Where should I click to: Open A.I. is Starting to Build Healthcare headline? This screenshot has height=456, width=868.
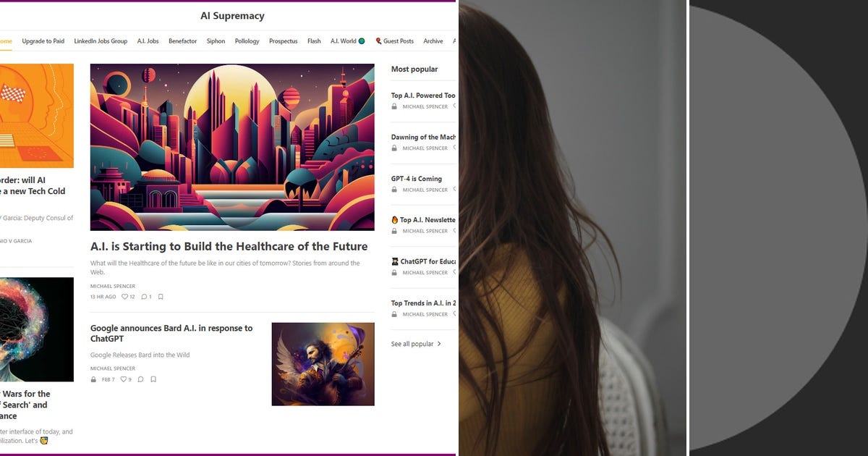click(229, 246)
